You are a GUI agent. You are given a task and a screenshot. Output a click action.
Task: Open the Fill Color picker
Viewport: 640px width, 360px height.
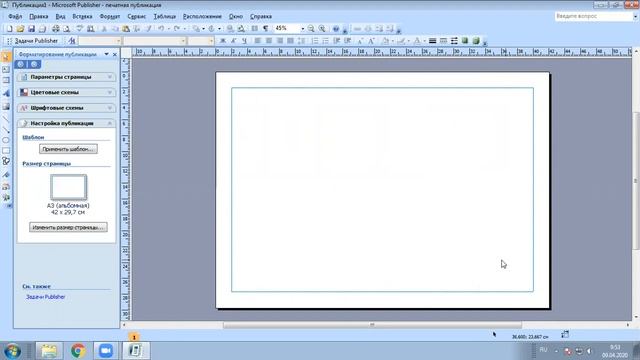click(x=385, y=41)
